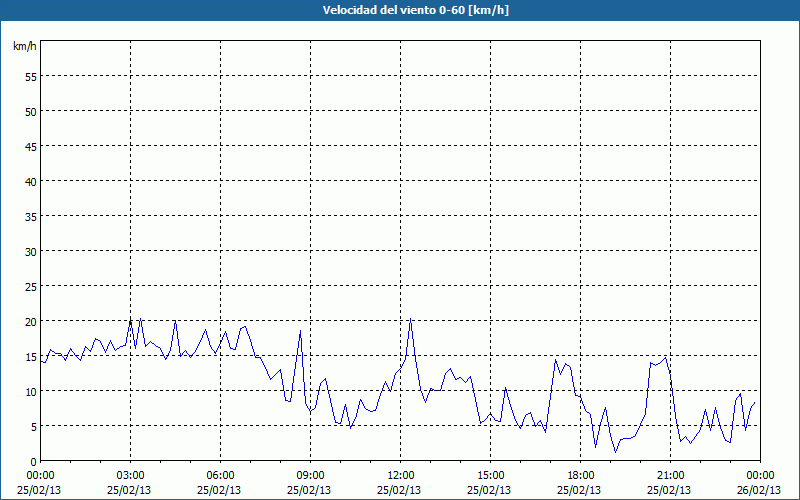Click the chart title "Velocidad del viento 0-60 [km/h]"
Screen dimensions: 800x500
pos(416,10)
